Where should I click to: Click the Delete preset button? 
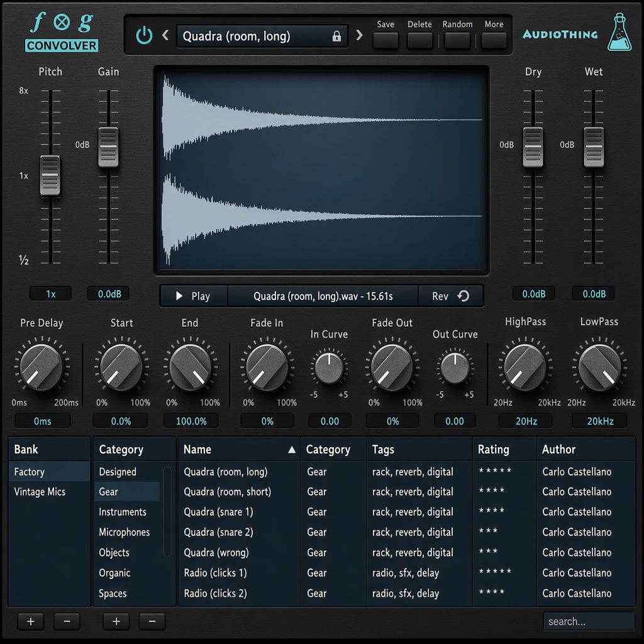click(x=419, y=41)
